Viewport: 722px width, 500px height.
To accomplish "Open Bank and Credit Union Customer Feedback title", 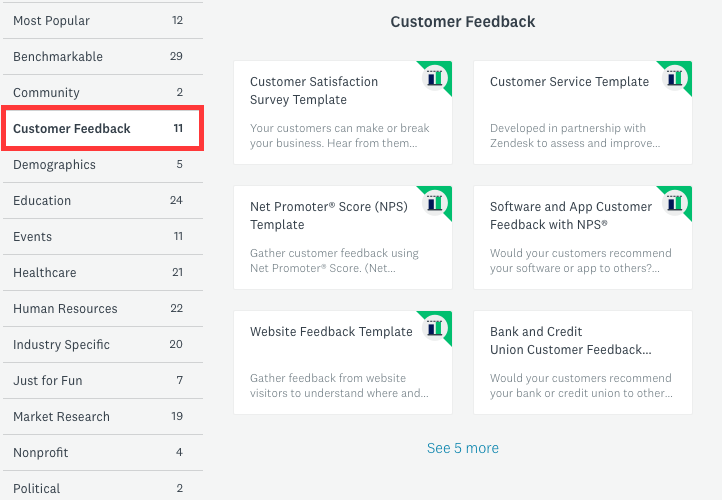I will 571,341.
